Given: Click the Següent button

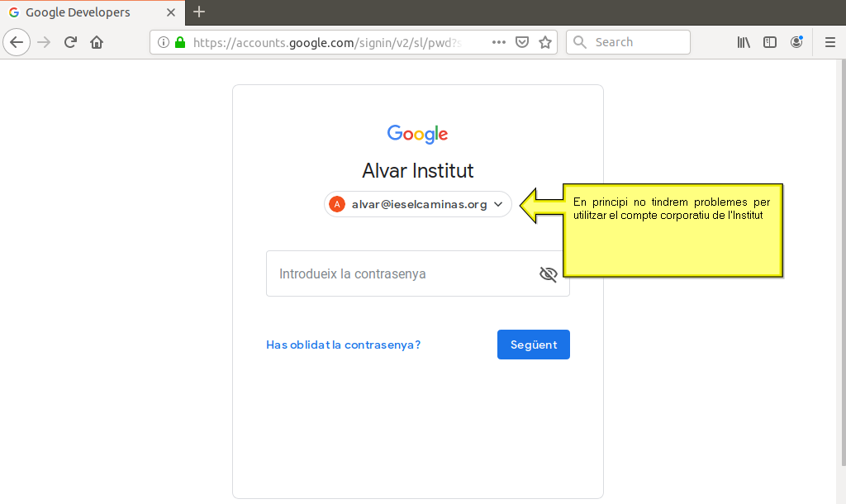Looking at the screenshot, I should tap(534, 345).
